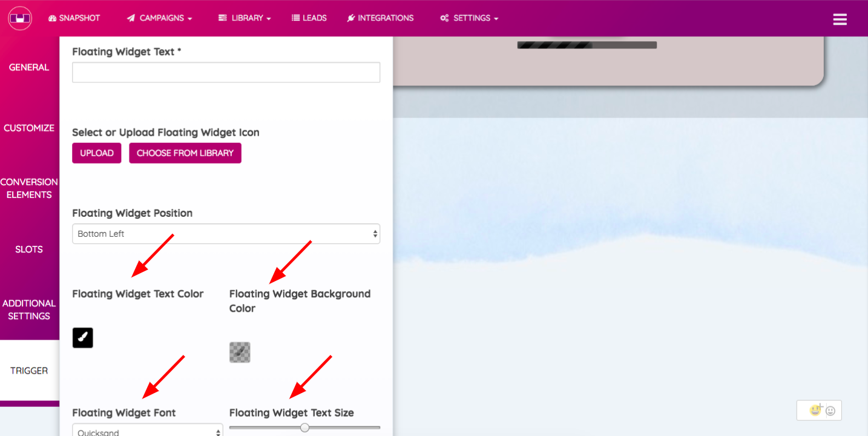
Task: Click the Upload button
Action: [x=97, y=153]
